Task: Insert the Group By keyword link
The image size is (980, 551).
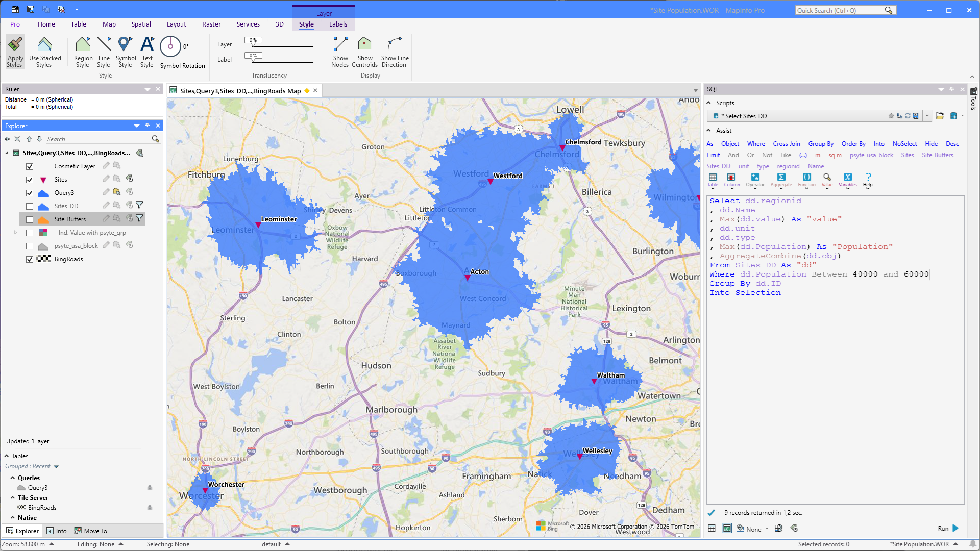Action: [x=820, y=144]
